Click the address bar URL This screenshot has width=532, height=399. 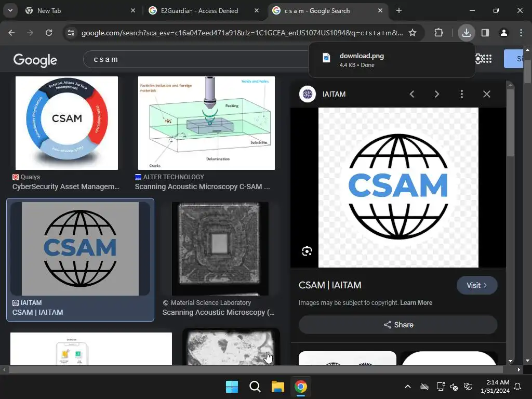(x=242, y=33)
